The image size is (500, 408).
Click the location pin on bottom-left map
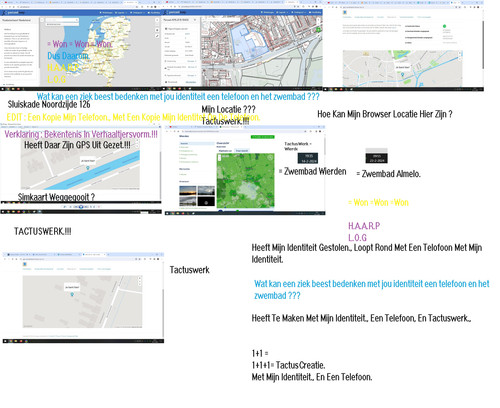tap(72, 294)
